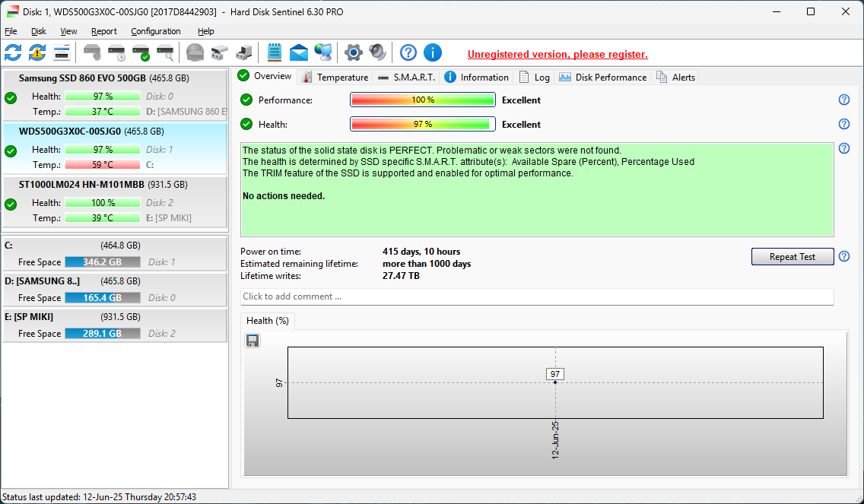Screen dimensions: 864x504
Task: Click the 'Click to add comment ...' field
Action: point(537,296)
